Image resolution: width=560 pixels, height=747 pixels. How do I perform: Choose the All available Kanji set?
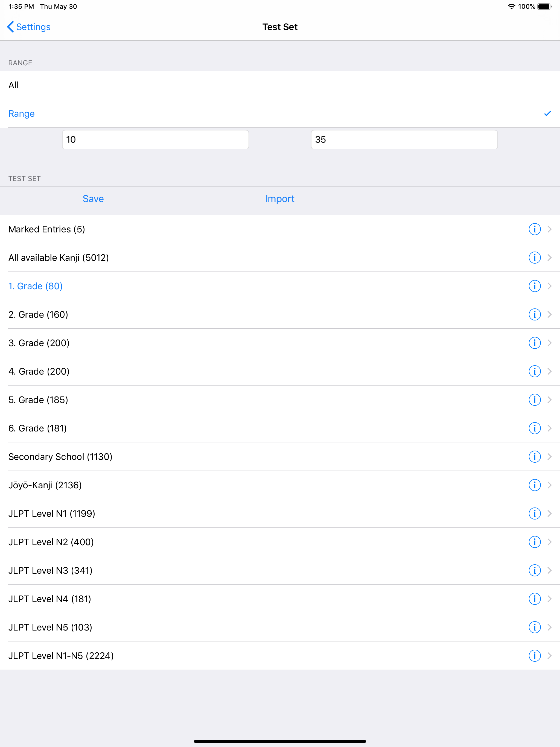pos(280,257)
